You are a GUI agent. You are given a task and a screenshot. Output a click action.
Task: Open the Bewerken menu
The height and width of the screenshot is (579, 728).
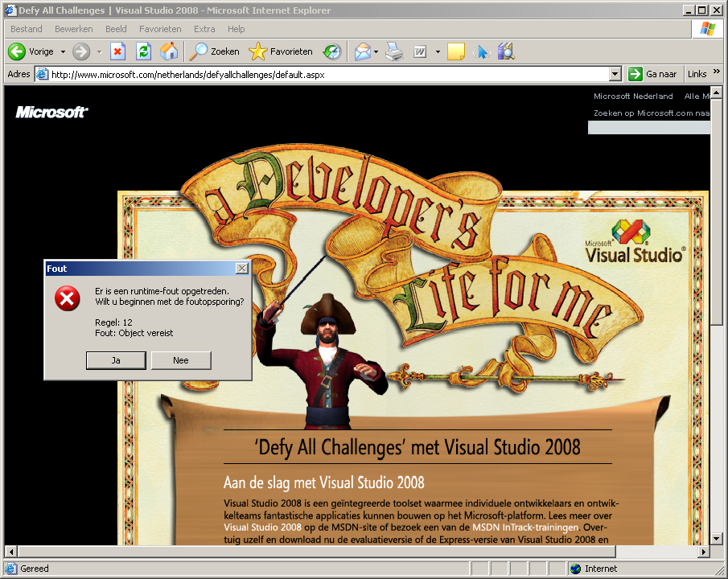(74, 29)
